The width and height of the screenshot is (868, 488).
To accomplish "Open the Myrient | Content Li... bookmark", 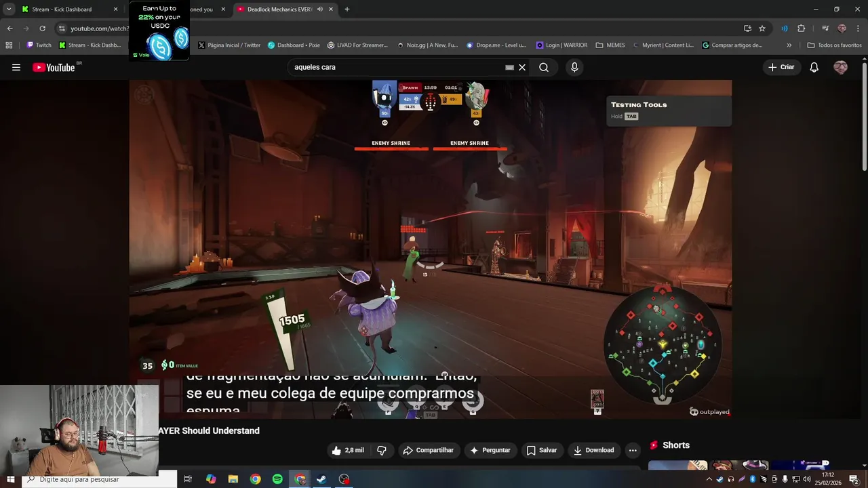I will pos(663,45).
